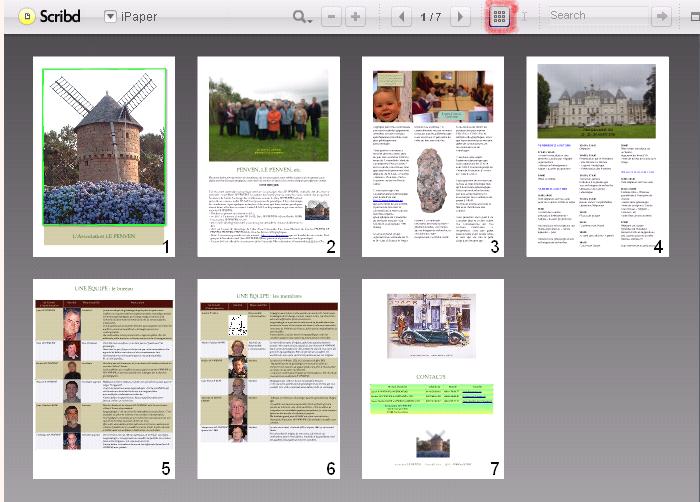Open page 2 group photo thumbnail
Screen dimensions: 700x502
pos(268,157)
